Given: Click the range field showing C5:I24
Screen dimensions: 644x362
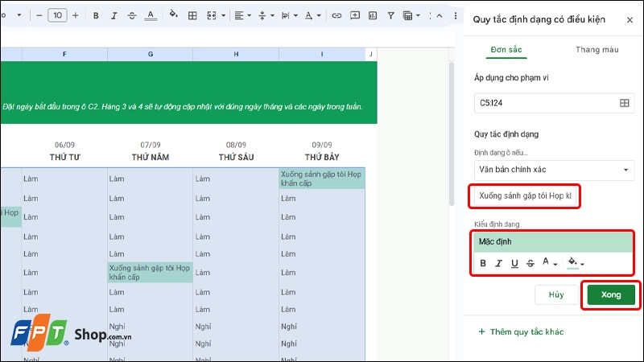Looking at the screenshot, I should click(x=554, y=103).
